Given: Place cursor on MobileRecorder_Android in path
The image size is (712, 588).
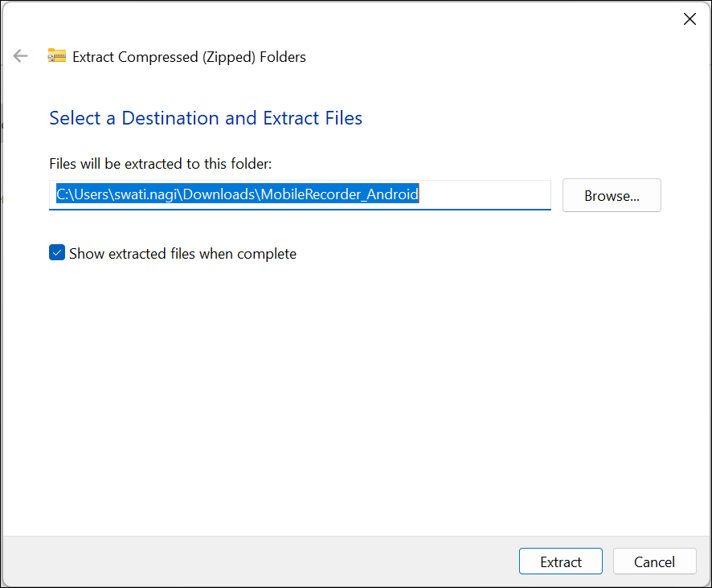Looking at the screenshot, I should pyautogui.click(x=339, y=194).
